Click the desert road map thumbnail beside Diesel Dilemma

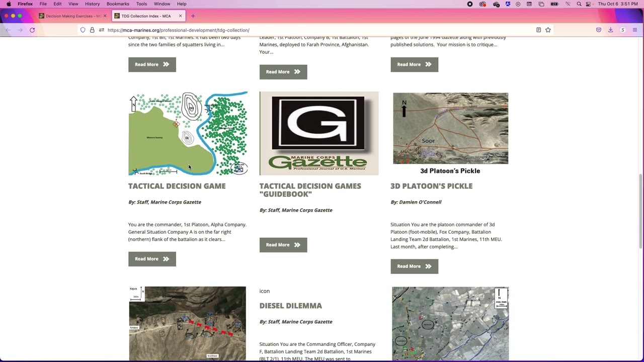tap(188, 323)
